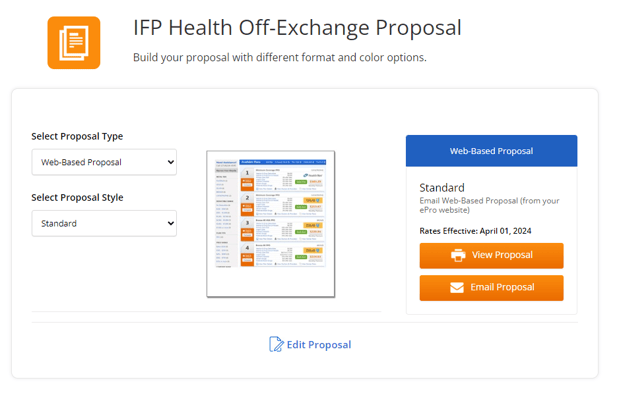Click the proposal preview thumbnail

pyautogui.click(x=271, y=224)
